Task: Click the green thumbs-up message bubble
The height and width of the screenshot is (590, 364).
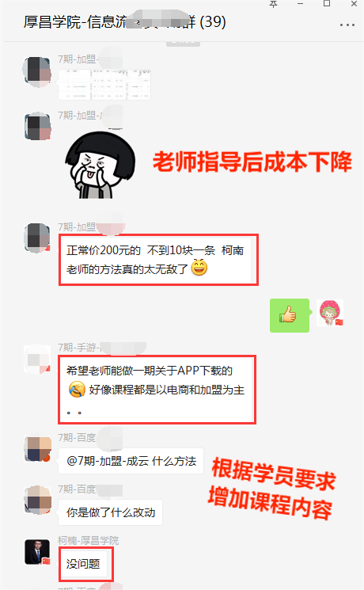Action: click(x=290, y=315)
